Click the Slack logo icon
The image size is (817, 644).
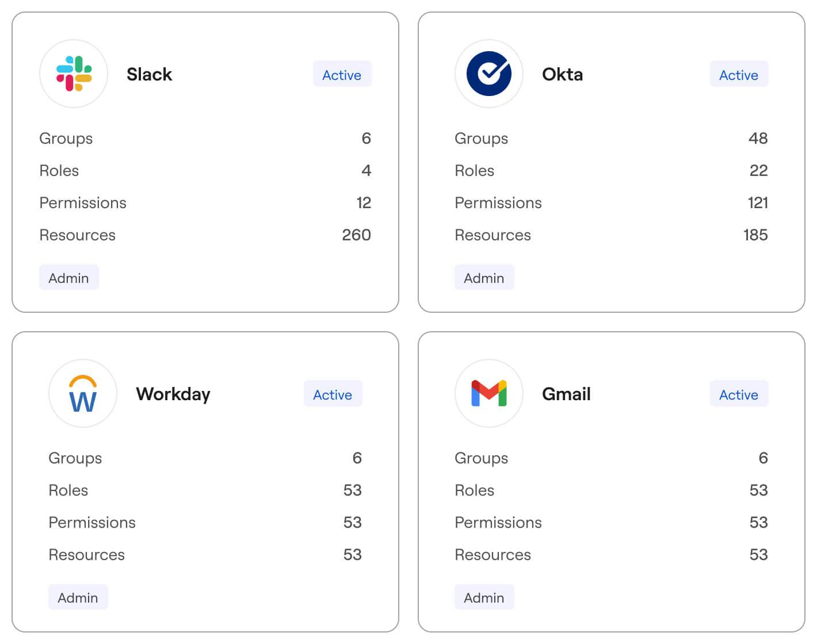coord(74,74)
